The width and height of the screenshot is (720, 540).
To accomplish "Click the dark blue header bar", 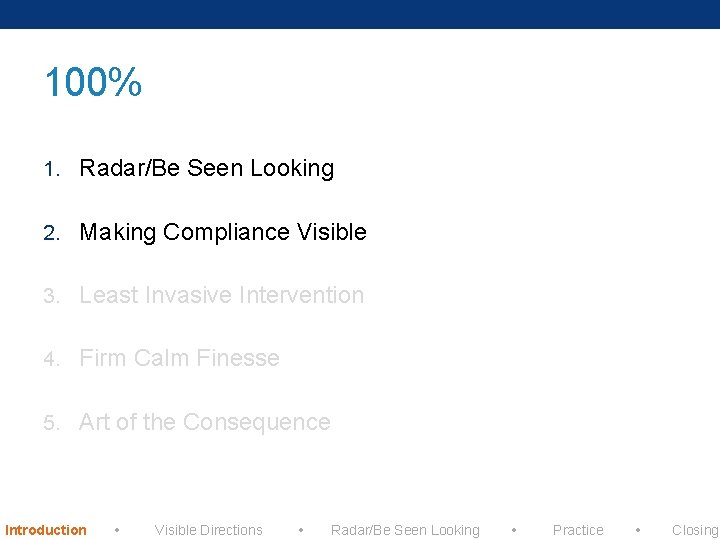I will coord(360,14).
